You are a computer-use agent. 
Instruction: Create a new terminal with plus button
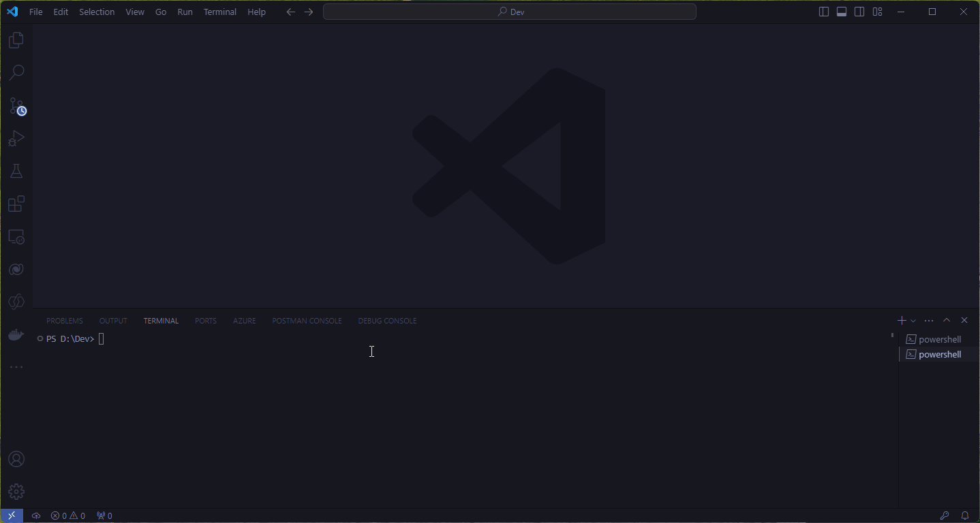pyautogui.click(x=901, y=320)
